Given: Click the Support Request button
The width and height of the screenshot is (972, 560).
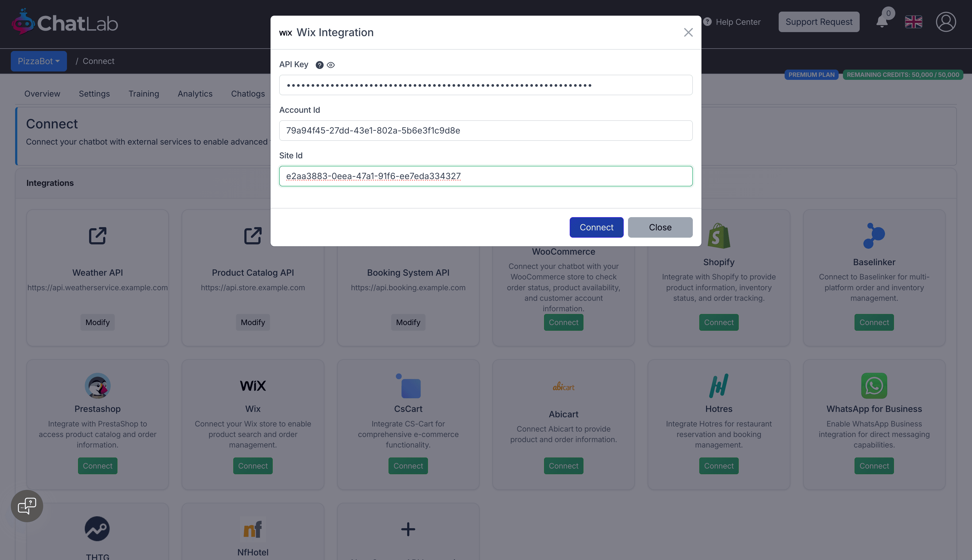Looking at the screenshot, I should (x=818, y=22).
